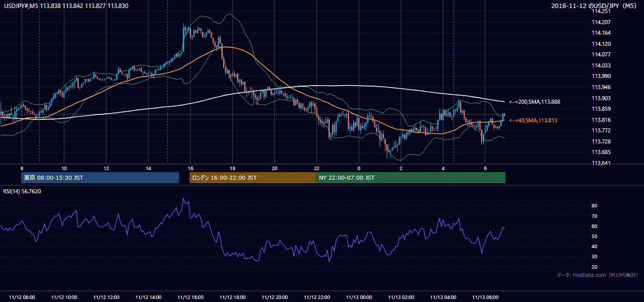Click the 40 SMA 113.813 label
Image resolution: width=644 pixels, height=302 pixels.
(x=533, y=120)
